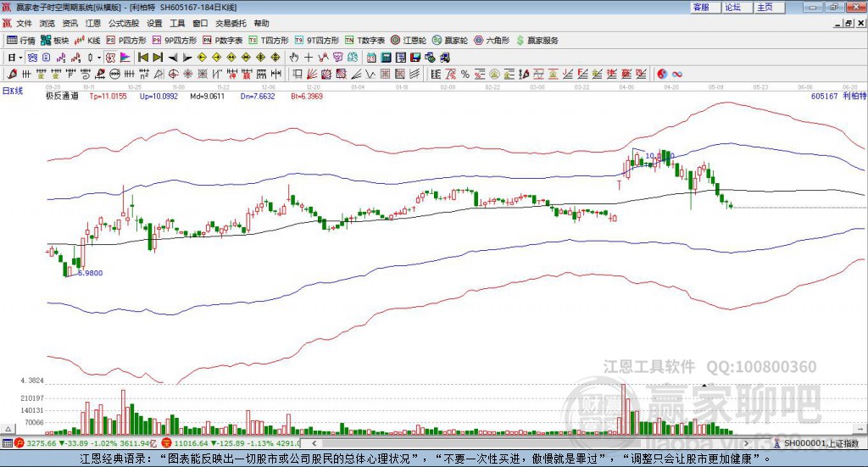Click the blue infinity loop icon
The height and width of the screenshot is (467, 868).
[677, 74]
